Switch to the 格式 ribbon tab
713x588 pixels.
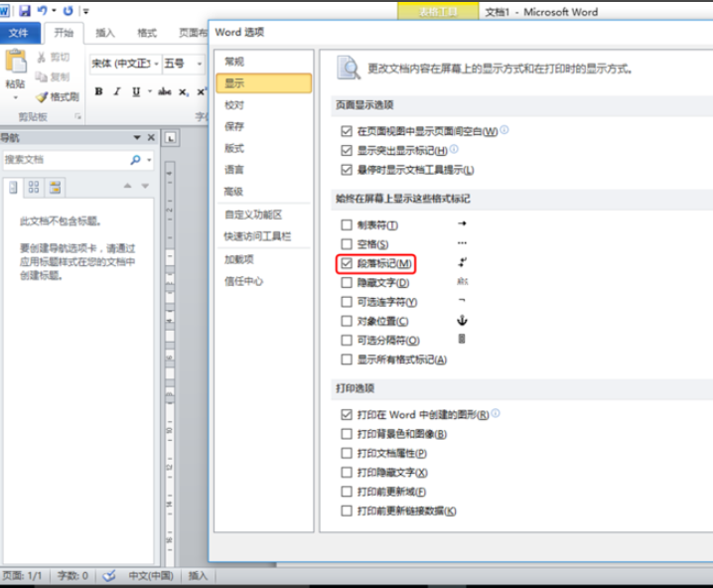click(147, 33)
